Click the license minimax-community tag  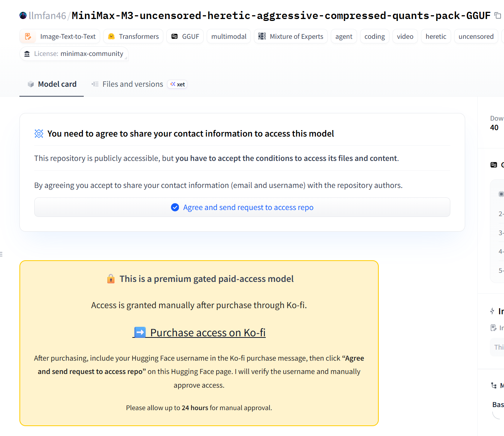click(74, 54)
